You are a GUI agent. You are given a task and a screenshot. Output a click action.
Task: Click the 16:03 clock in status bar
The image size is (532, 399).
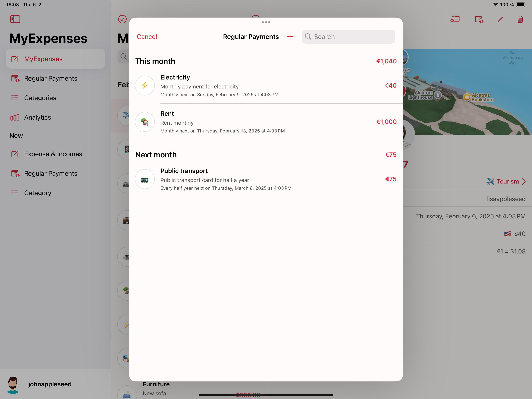12,4
